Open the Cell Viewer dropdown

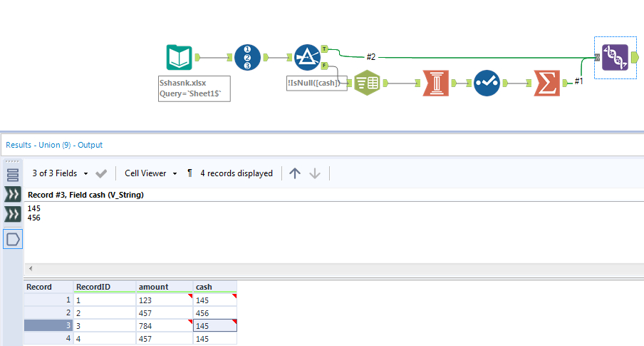(x=151, y=173)
